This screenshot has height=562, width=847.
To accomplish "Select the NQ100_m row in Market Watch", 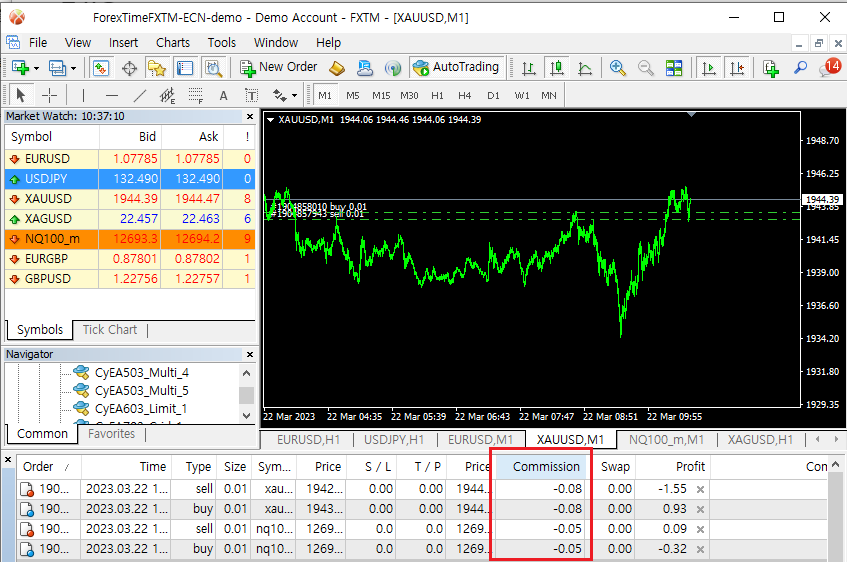I will [130, 239].
